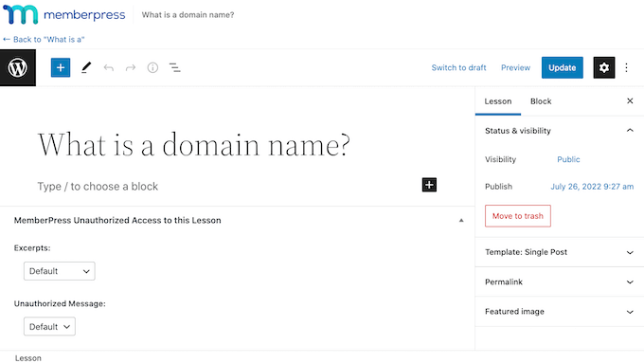Click the Update button
Image resolution: width=644 pixels, height=363 pixels.
coord(563,68)
